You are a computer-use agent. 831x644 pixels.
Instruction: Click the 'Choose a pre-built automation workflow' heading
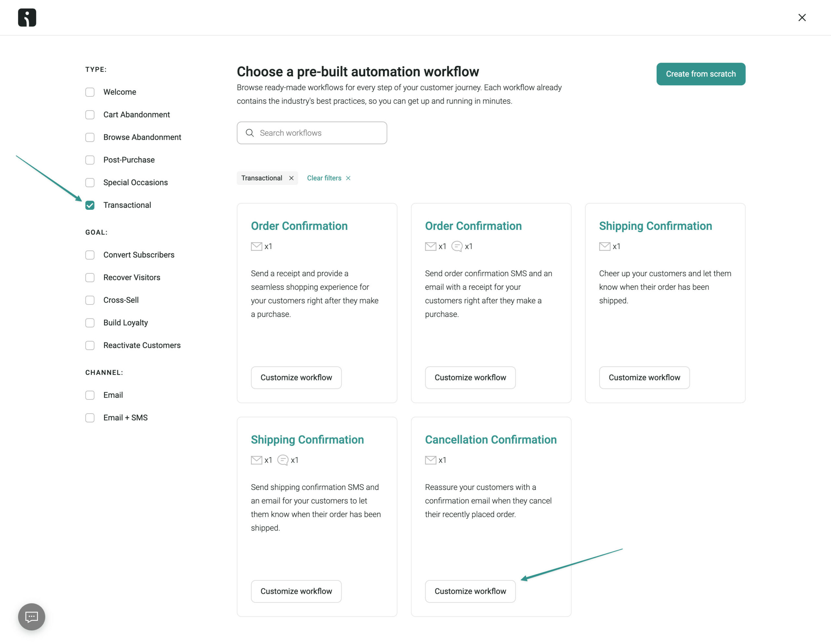(x=358, y=71)
